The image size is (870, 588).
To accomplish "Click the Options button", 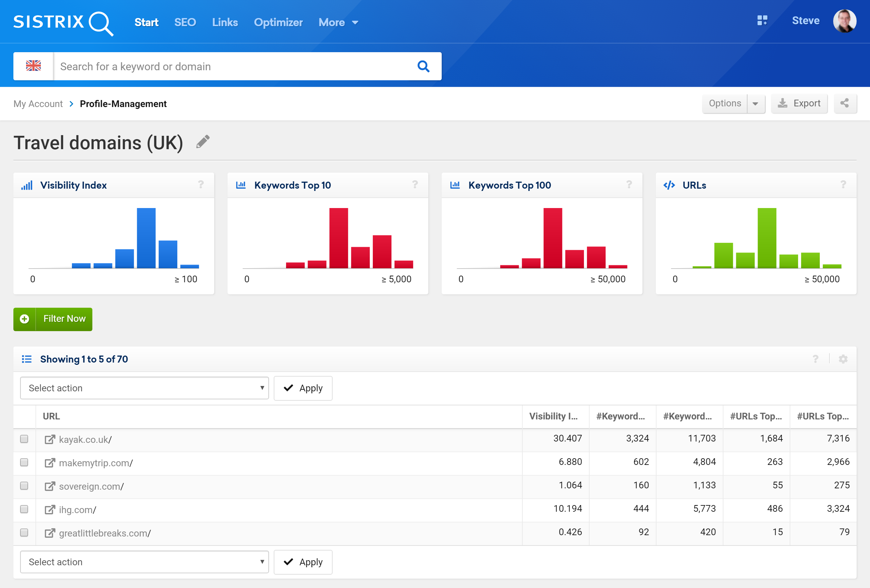I will point(725,103).
